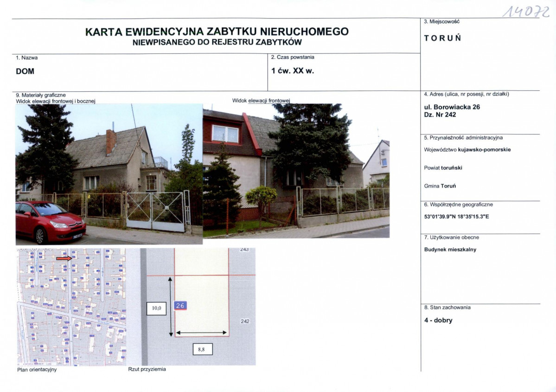This screenshot has width=556, height=392.
Task: Click caption 'Widok elewacji frontowej i bocznej'
Action: [x=56, y=101]
